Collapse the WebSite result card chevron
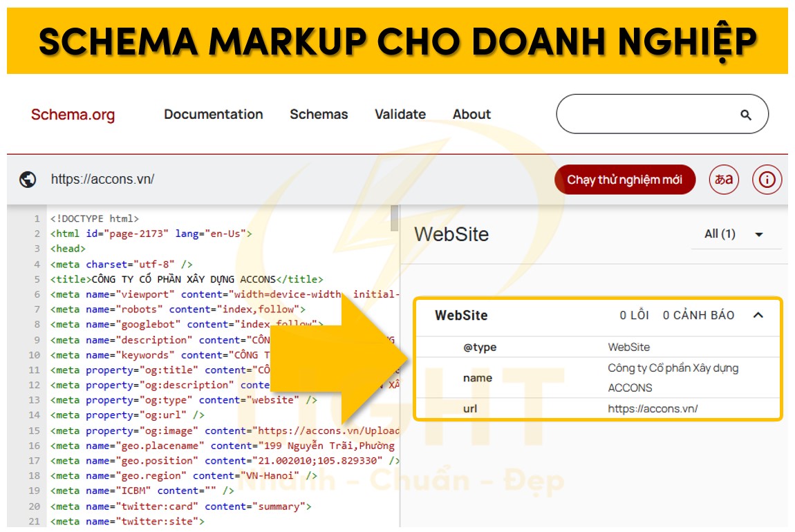Image resolution: width=795 pixels, height=532 pixels. point(758,315)
